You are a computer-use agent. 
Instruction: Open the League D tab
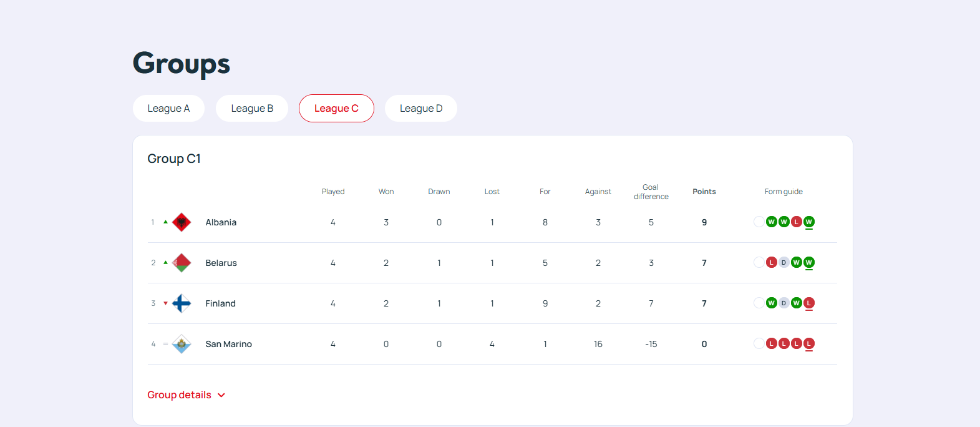(x=421, y=109)
